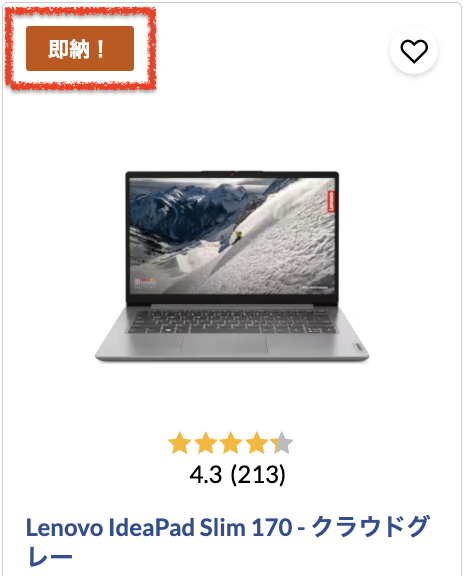Image resolution: width=466 pixels, height=576 pixels.
Task: Click the レー text on the title's second line
Action: click(x=50, y=558)
